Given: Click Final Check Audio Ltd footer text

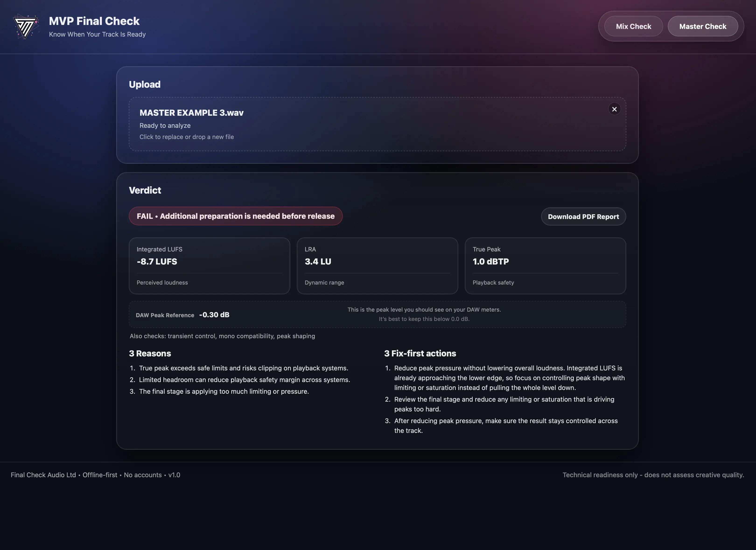Looking at the screenshot, I should coord(43,475).
